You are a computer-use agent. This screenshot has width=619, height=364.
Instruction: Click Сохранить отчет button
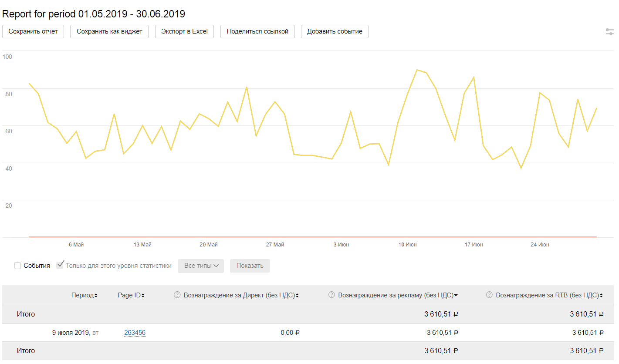coord(33,31)
